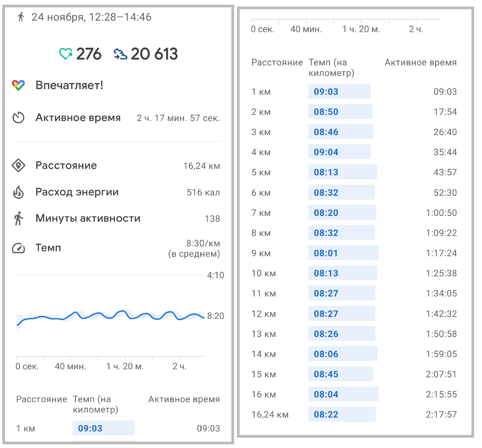This screenshot has height=448, width=482.
Task: Tap the 12 км distance label
Action: [x=264, y=314]
